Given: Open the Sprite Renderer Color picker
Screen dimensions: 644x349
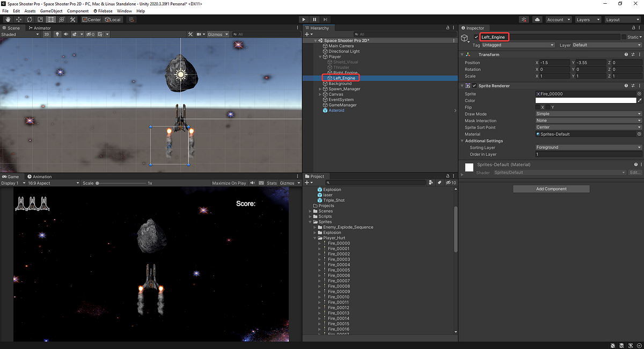Looking at the screenshot, I should coord(586,100).
